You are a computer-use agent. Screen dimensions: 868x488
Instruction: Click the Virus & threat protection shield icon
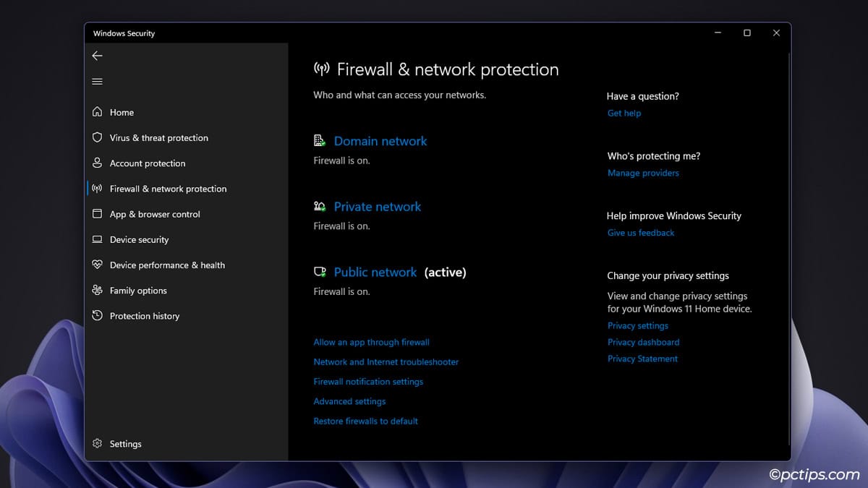pos(97,137)
